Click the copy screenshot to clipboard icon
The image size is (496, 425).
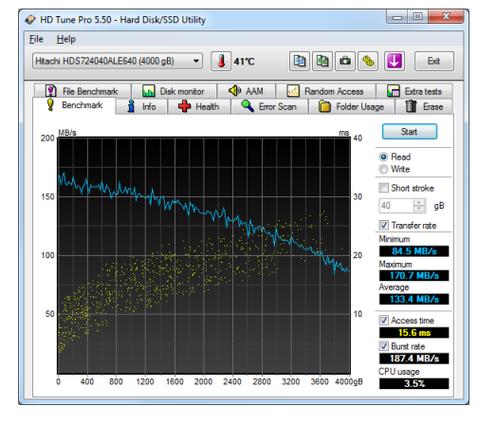click(322, 61)
